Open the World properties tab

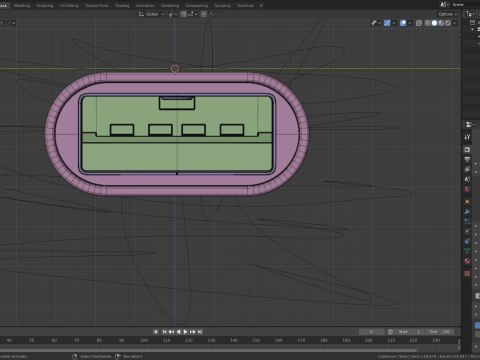(x=467, y=189)
